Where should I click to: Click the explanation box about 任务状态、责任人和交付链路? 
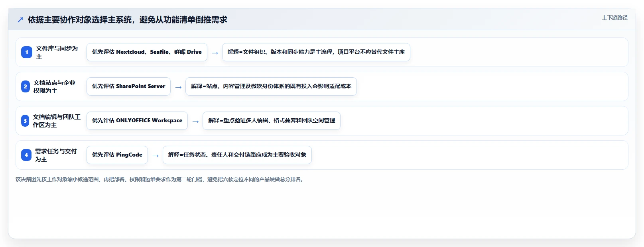tap(237, 155)
